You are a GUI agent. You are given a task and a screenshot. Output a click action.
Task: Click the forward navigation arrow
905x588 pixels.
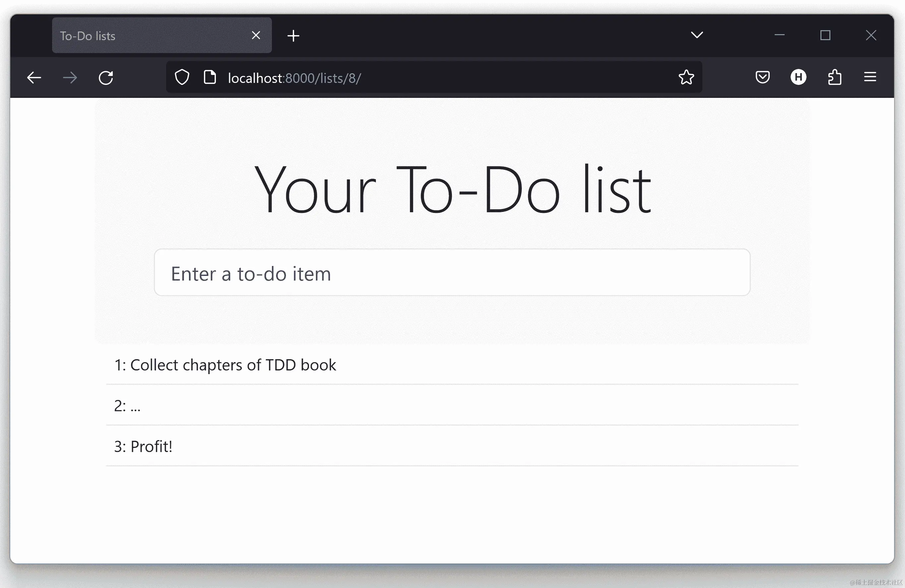[70, 78]
